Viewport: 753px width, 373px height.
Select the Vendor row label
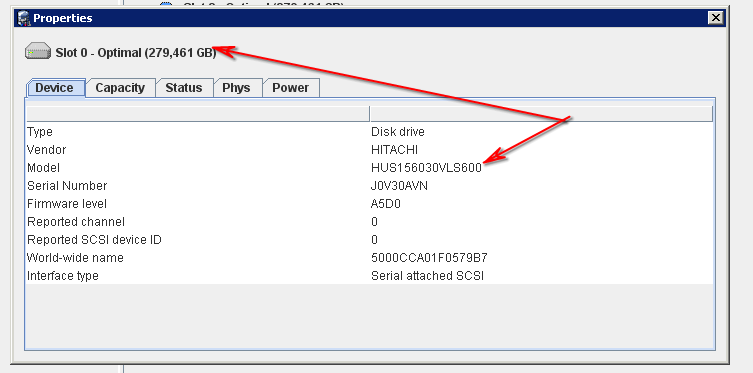pos(47,150)
